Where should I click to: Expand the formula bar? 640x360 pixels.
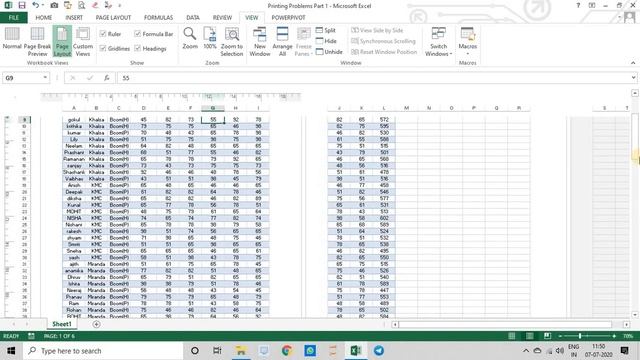(x=633, y=78)
